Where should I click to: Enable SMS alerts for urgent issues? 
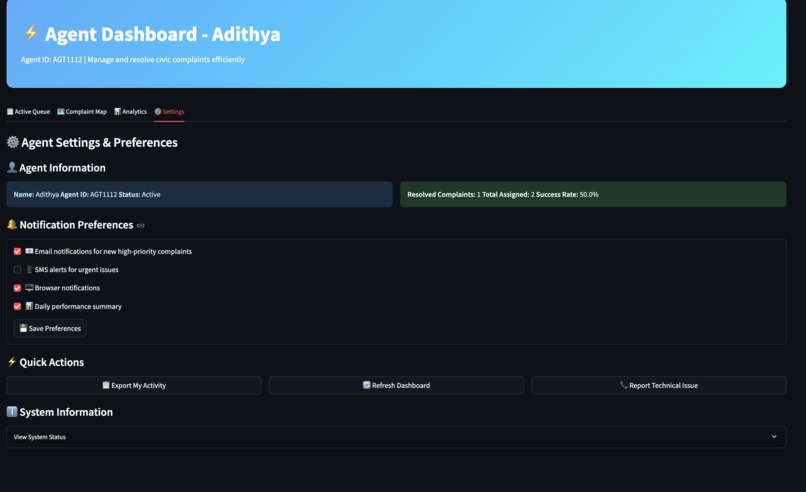tap(17, 269)
